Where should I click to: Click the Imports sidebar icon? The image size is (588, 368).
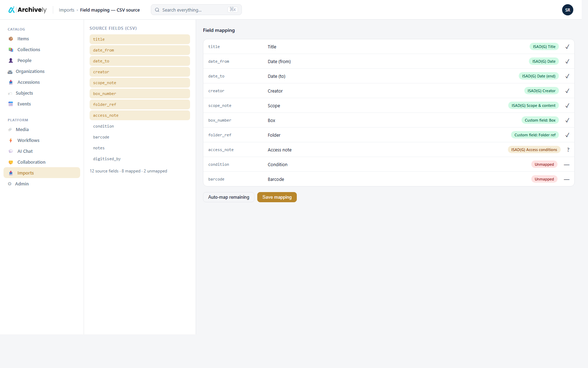pyautogui.click(x=11, y=173)
